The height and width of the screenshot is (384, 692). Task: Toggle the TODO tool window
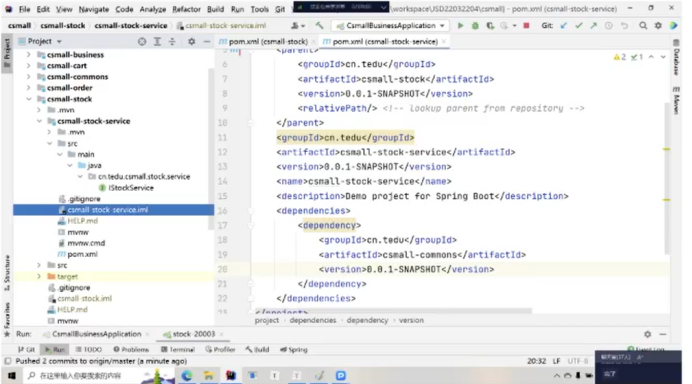[x=88, y=350]
